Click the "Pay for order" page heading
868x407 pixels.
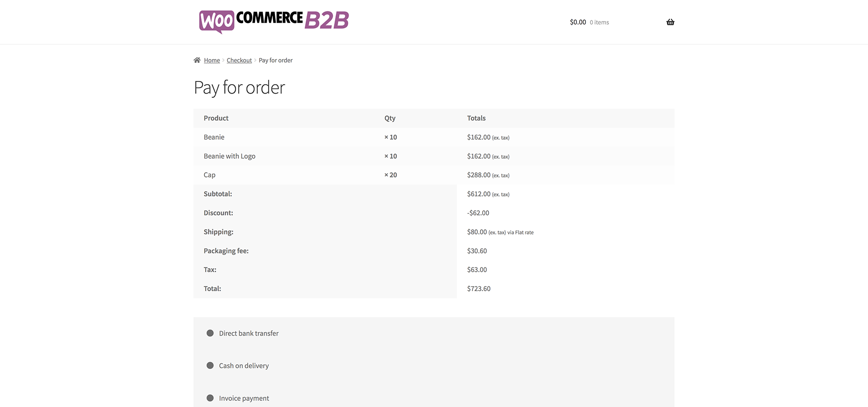[239, 88]
